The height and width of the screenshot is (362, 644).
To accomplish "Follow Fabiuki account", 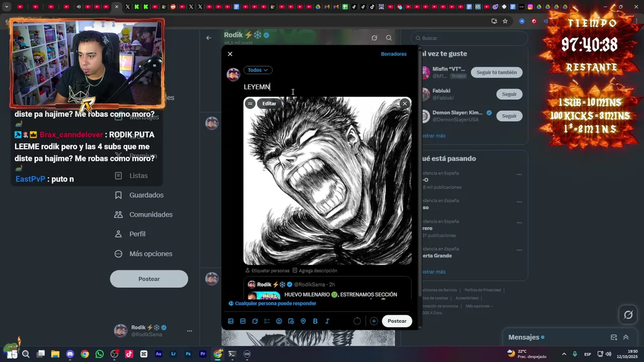I will [509, 94].
